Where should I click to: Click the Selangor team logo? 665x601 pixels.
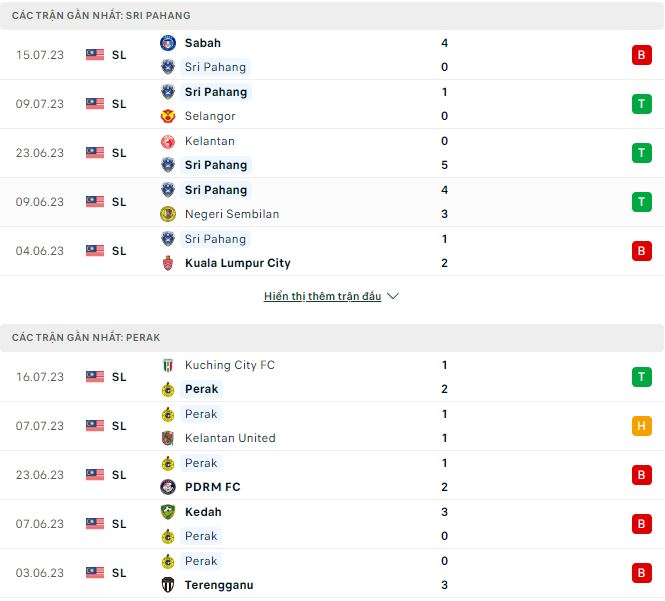[x=168, y=116]
